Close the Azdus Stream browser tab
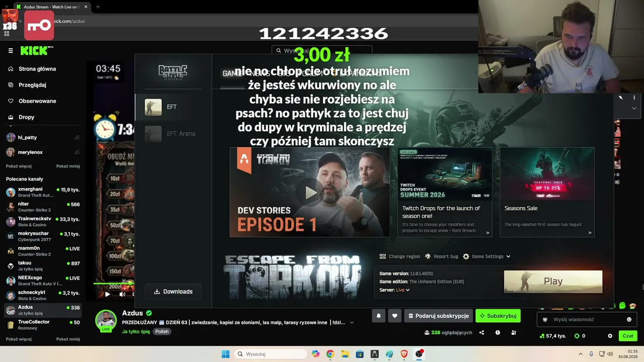This screenshot has height=362, width=644. coord(86,7)
